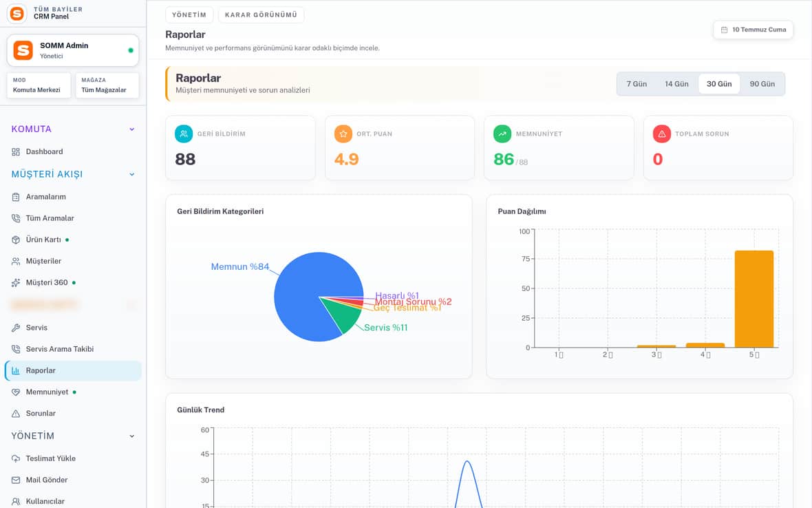
Task: Click the Teslimat Yükle cloud upload icon
Action: pos(16,458)
